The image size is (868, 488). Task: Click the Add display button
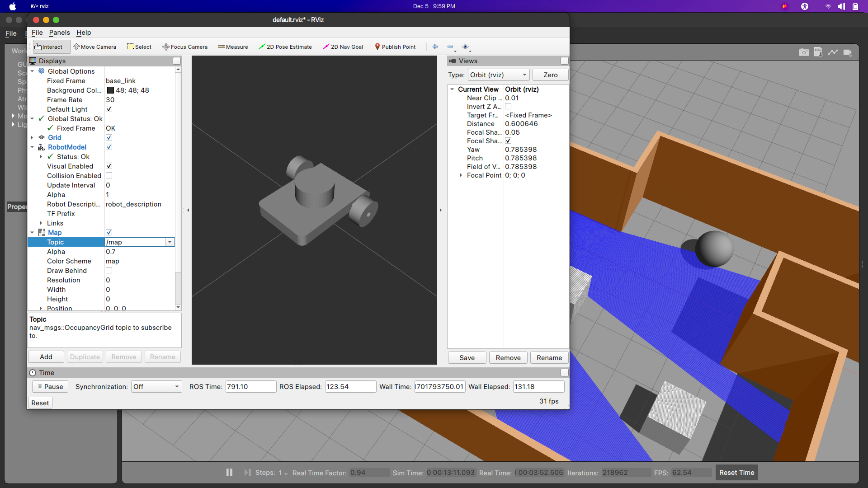tap(46, 357)
